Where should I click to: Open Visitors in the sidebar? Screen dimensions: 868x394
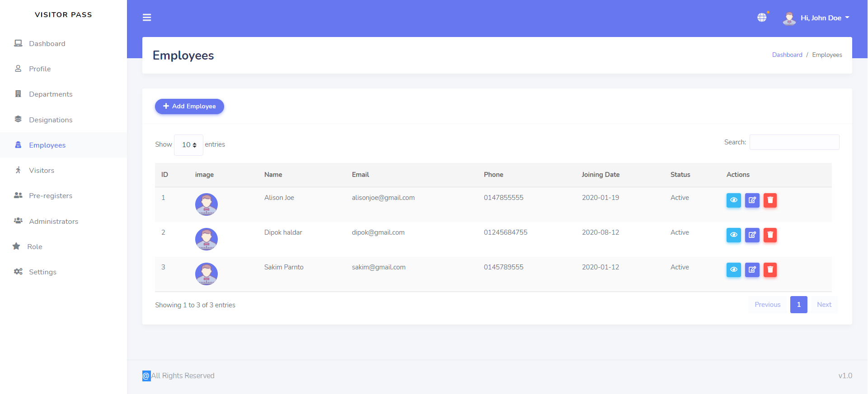point(42,171)
